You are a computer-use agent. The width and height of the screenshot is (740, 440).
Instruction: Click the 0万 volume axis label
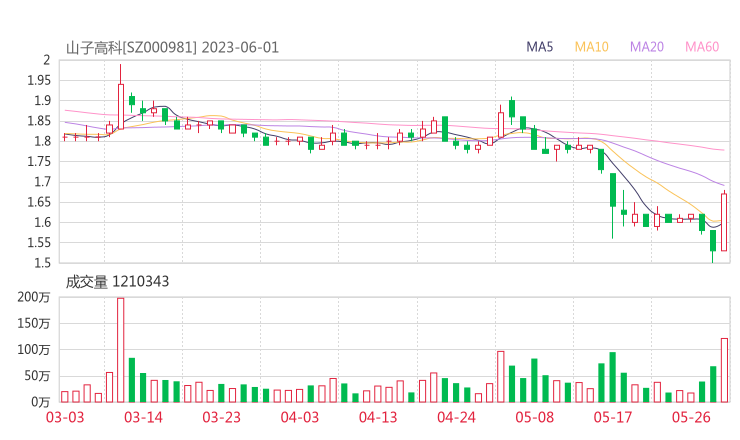[x=40, y=402]
